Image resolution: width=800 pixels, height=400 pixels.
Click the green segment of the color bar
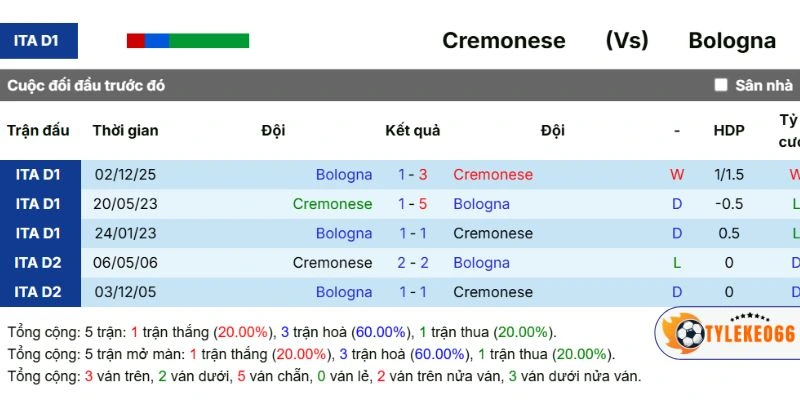pos(209,41)
